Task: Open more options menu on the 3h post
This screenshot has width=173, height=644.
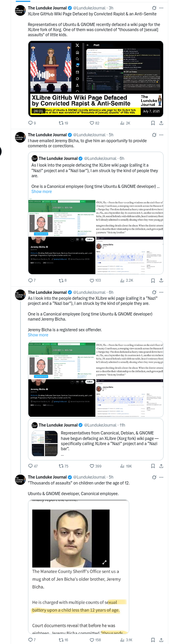Action: pos(162,8)
